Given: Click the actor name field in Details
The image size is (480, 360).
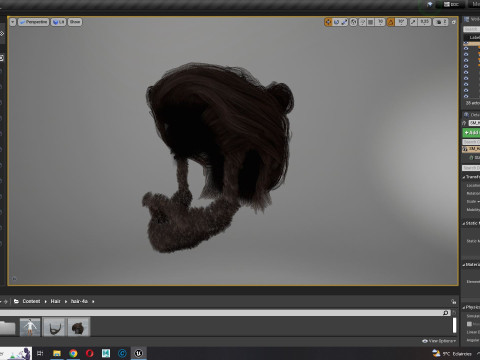Looking at the screenshot, I should (x=474, y=123).
